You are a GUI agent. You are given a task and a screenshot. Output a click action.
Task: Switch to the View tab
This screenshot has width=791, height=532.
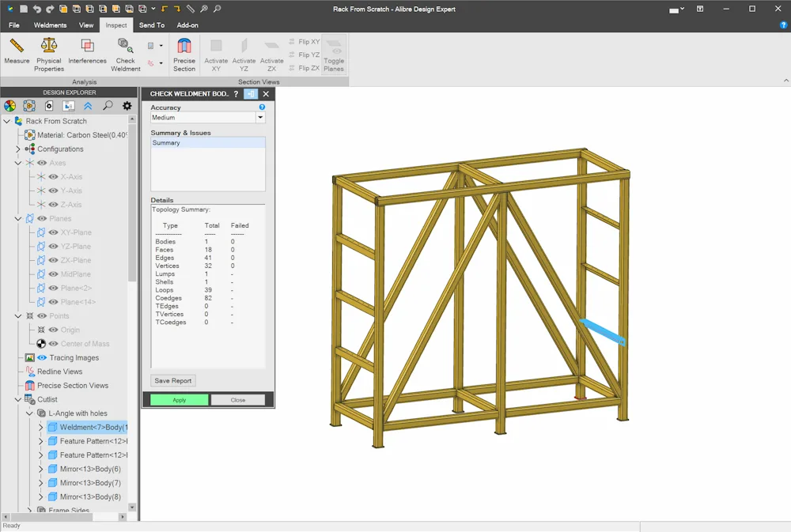[85, 25]
